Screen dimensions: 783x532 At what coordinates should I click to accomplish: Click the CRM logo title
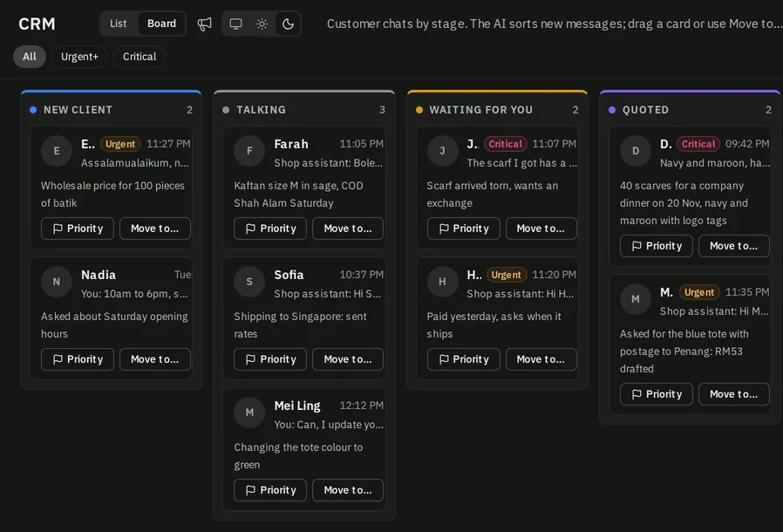[37, 24]
